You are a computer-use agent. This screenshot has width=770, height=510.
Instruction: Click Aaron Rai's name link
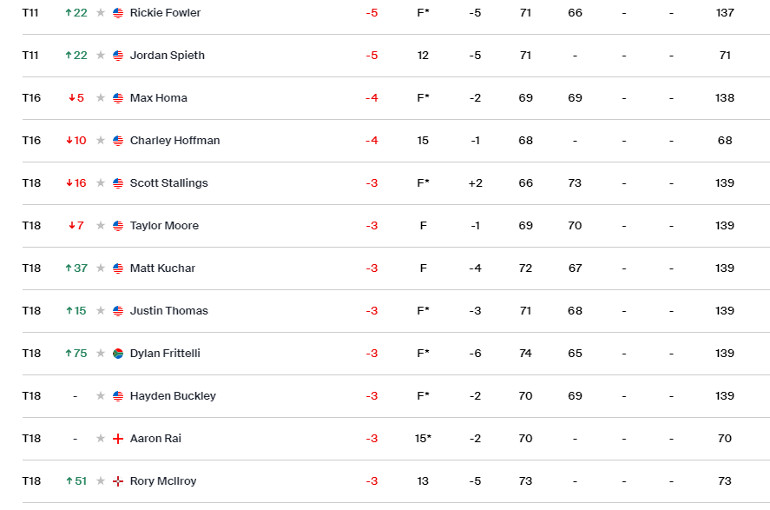[x=156, y=438]
